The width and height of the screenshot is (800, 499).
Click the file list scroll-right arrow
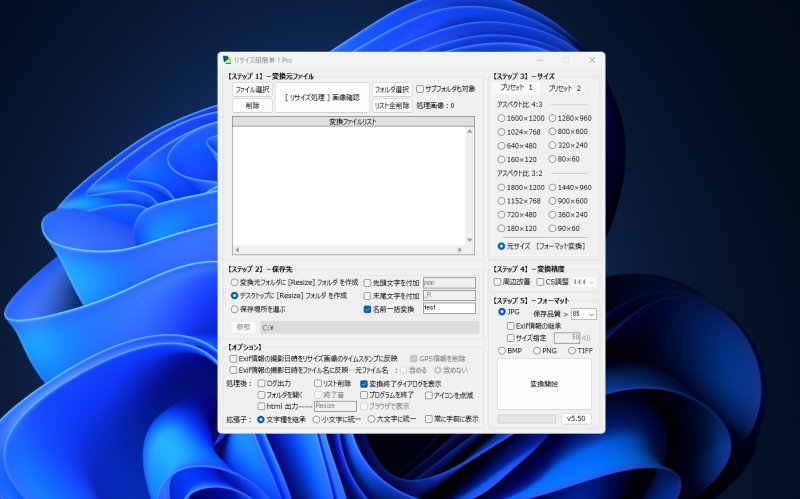coord(460,250)
